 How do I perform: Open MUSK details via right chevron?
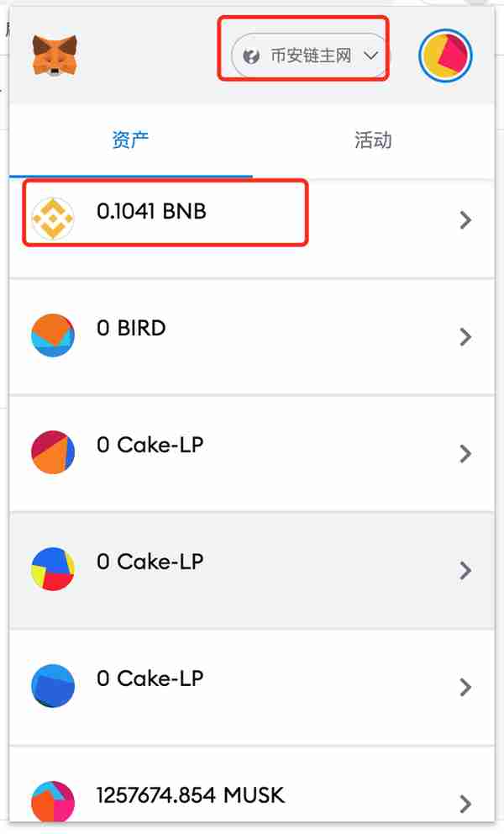click(x=465, y=804)
